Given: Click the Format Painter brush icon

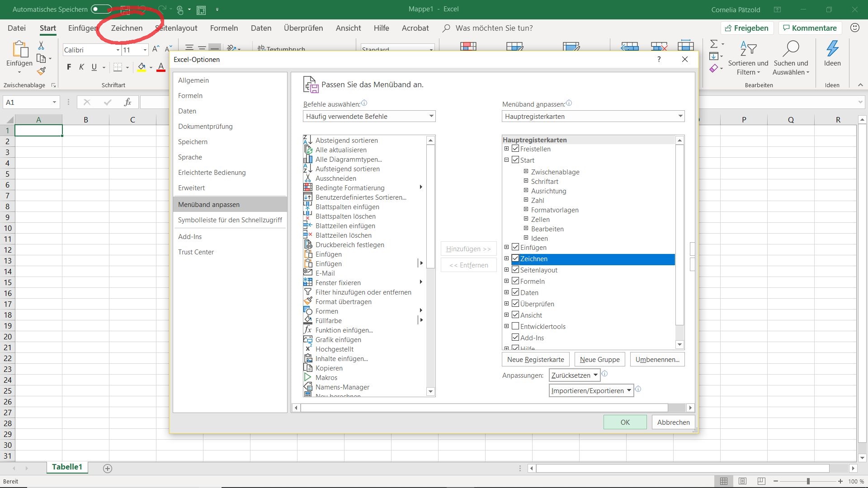Looking at the screenshot, I should coord(41,71).
